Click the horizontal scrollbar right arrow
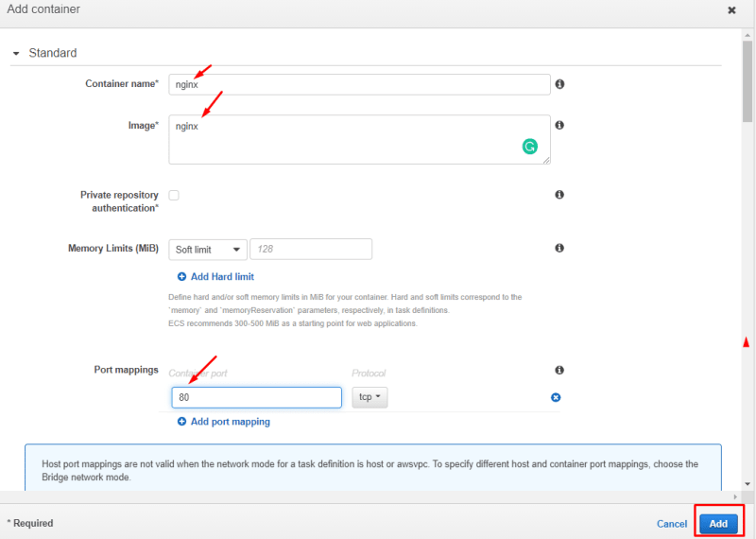This screenshot has height=539, width=756. click(x=735, y=496)
